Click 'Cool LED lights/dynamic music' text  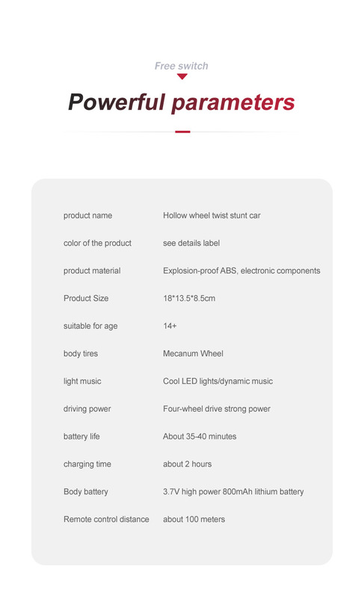click(218, 381)
